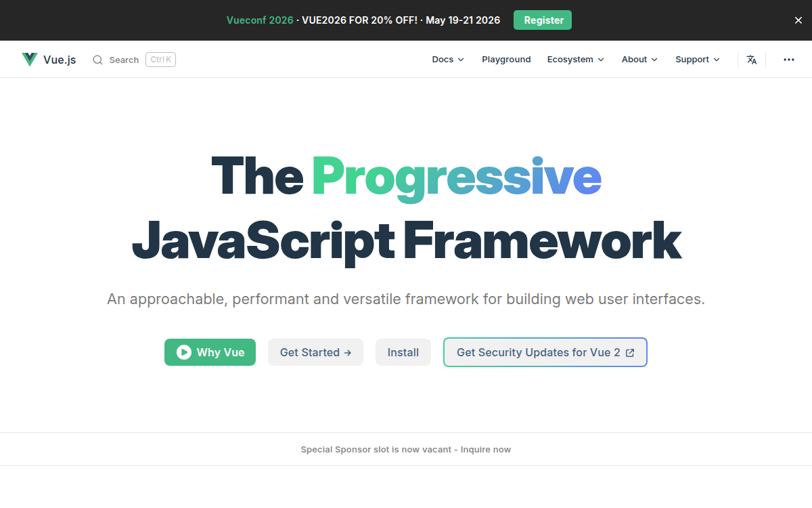Click the play icon on Why Vue

tap(183, 352)
